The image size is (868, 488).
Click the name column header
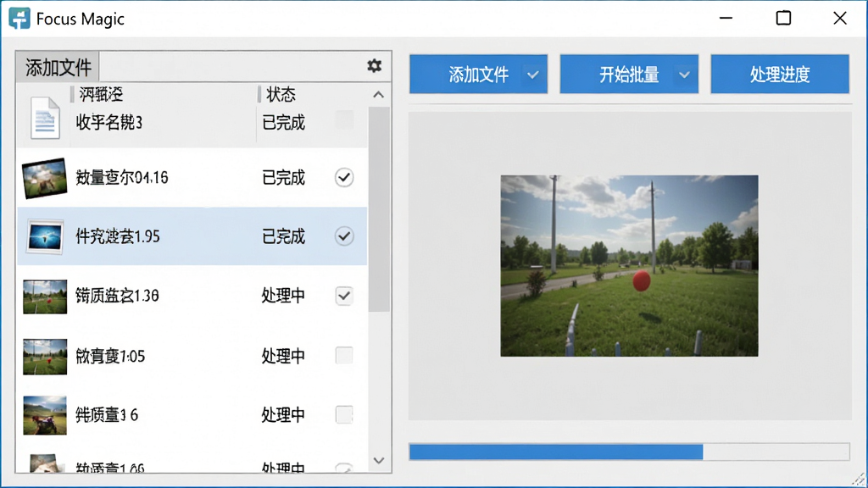101,95
